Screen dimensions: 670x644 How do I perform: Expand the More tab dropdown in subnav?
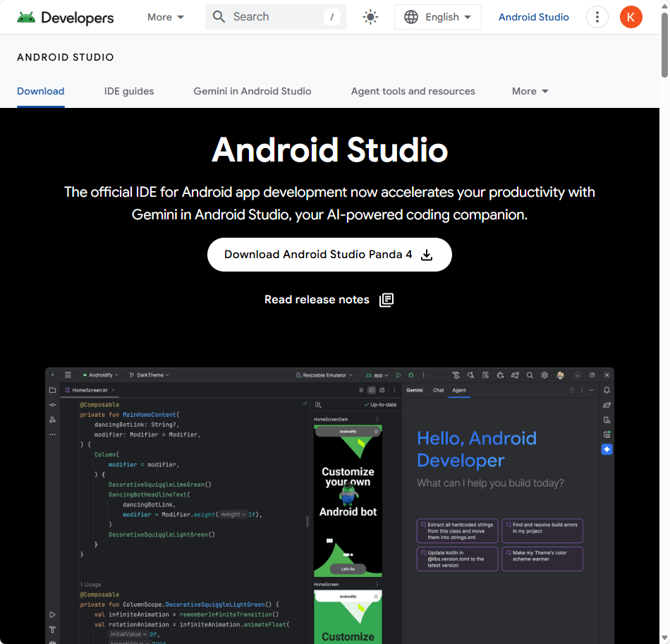pos(530,91)
